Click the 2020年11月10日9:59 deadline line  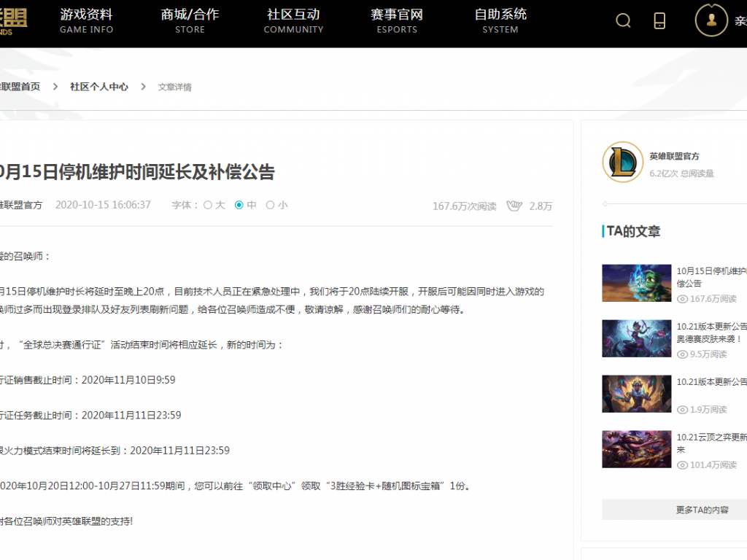coord(88,380)
